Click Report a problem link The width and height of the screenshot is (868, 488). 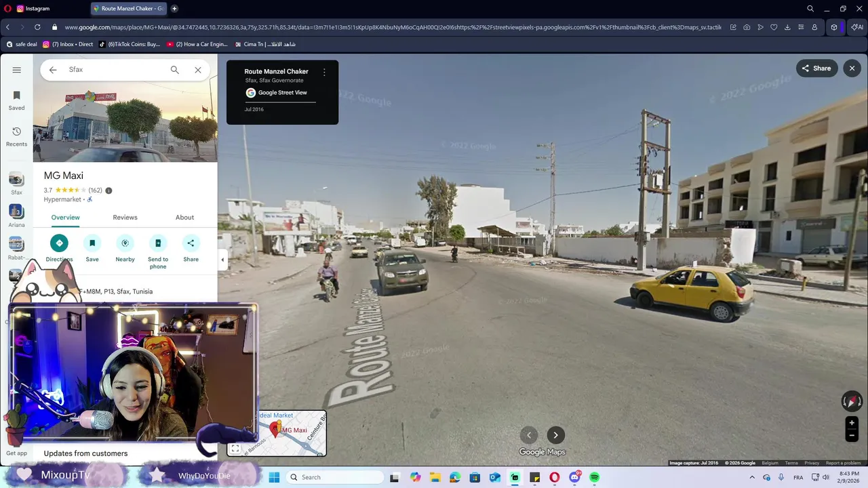pyautogui.click(x=843, y=463)
